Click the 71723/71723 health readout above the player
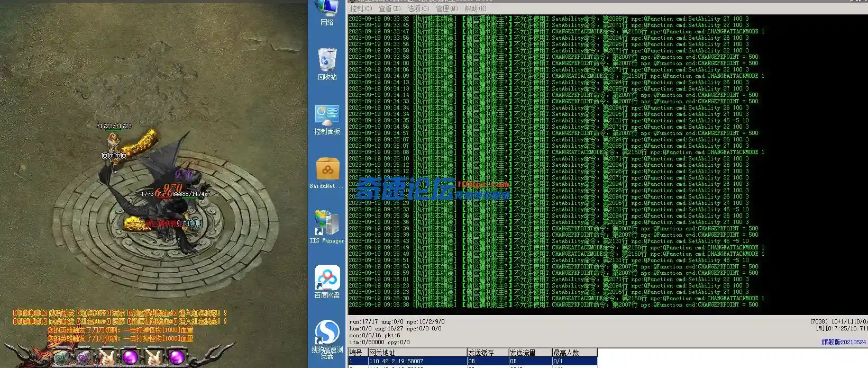 pos(114,126)
